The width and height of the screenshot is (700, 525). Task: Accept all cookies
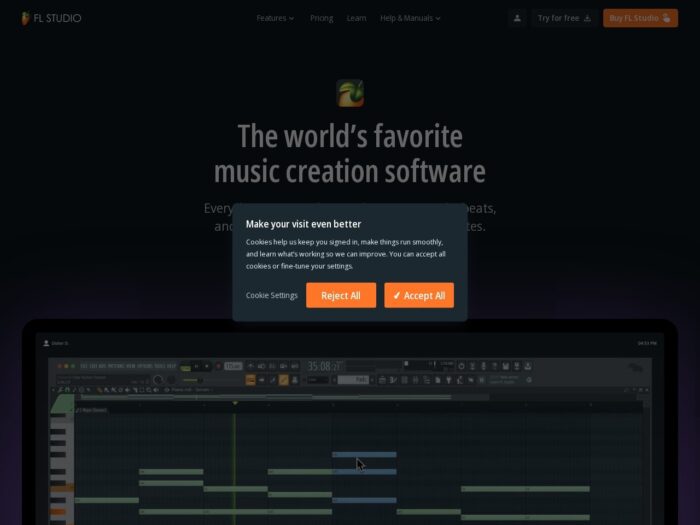[x=419, y=295]
